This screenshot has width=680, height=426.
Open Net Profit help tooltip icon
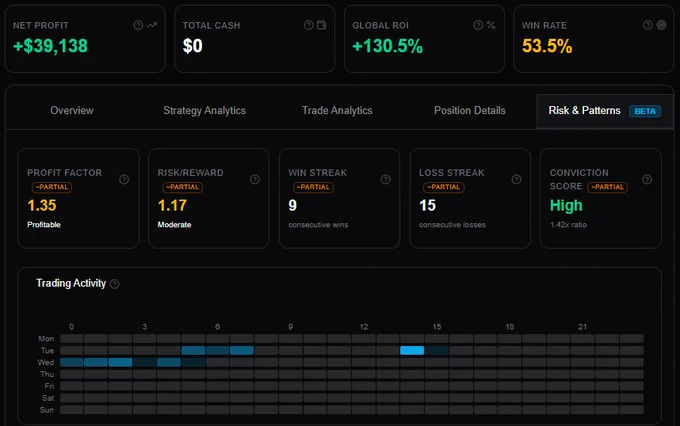(x=138, y=25)
